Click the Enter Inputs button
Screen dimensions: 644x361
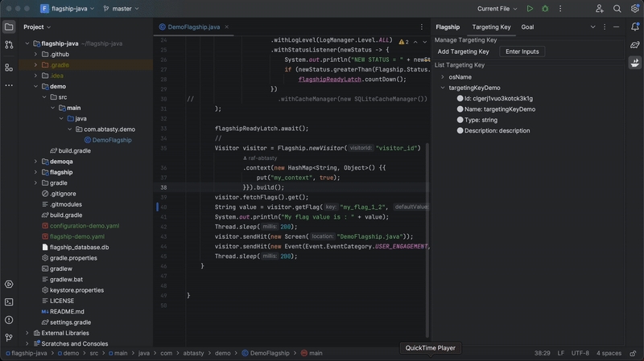pyautogui.click(x=522, y=51)
